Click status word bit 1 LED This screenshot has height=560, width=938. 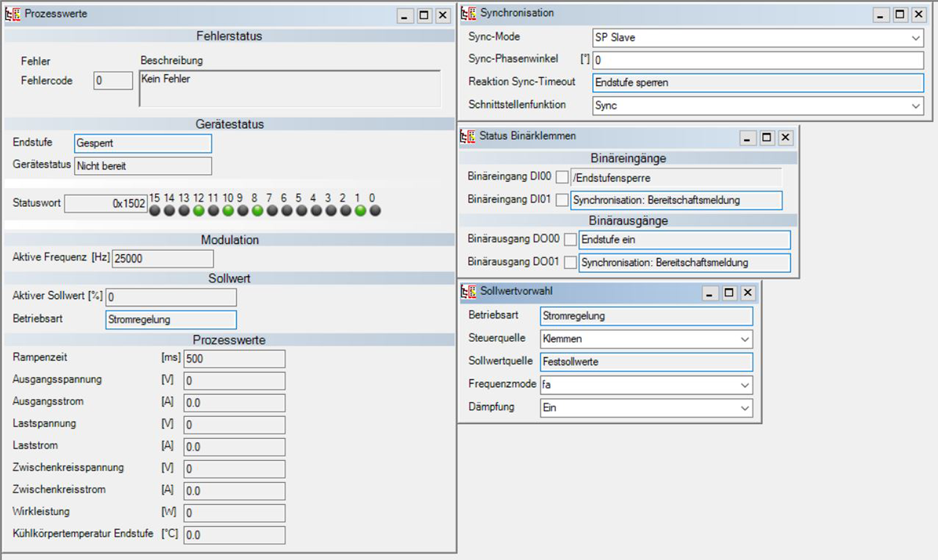(x=361, y=211)
